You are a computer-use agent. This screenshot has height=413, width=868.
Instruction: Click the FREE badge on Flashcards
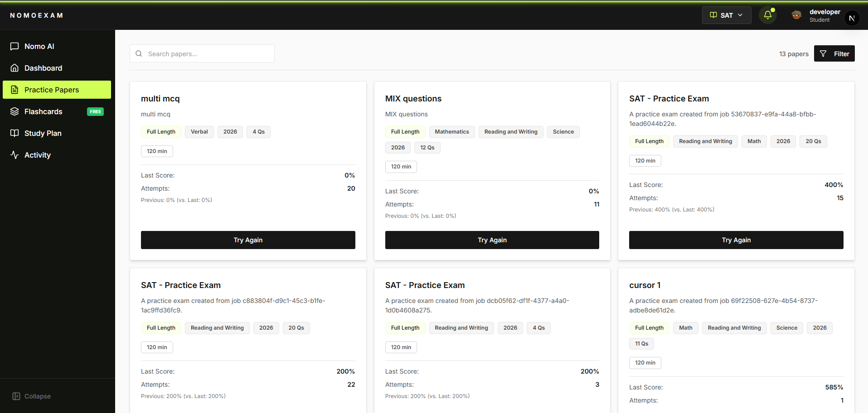coord(95,111)
